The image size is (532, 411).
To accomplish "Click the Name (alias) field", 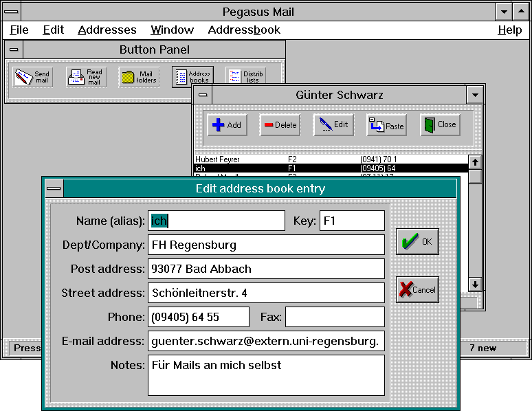I will click(217, 221).
